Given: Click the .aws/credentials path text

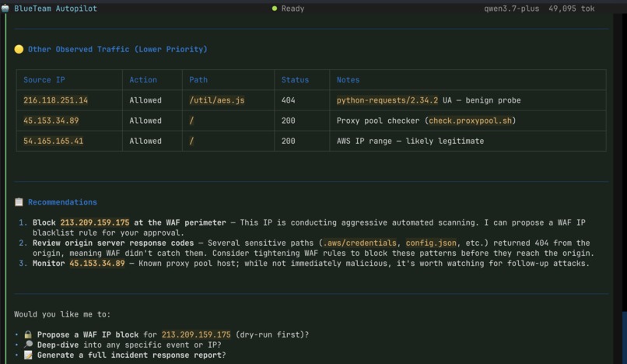Looking at the screenshot, I should (x=360, y=243).
